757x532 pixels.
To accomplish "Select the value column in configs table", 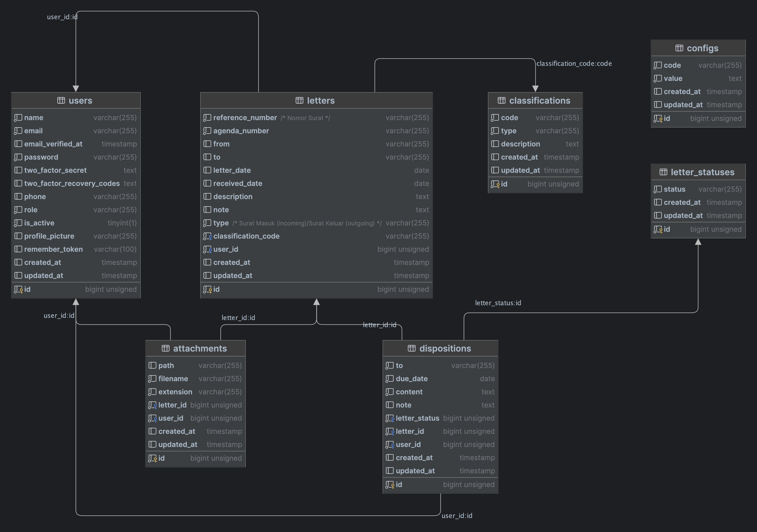I will click(x=673, y=78).
